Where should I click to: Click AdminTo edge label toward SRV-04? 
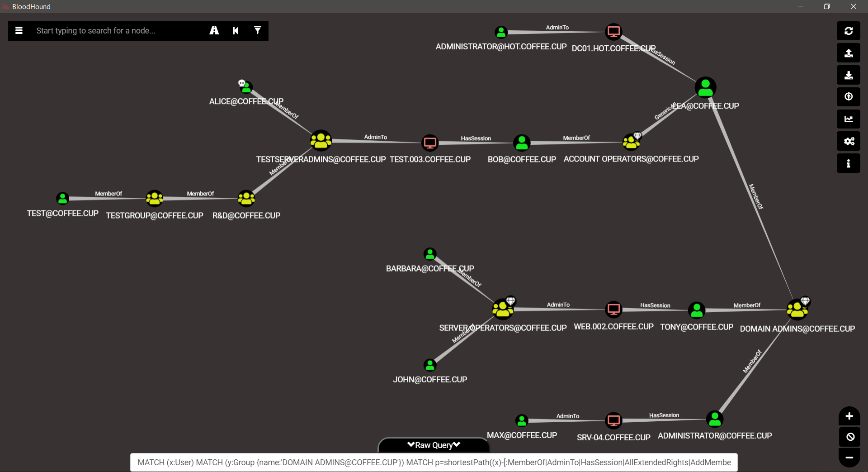click(x=568, y=416)
